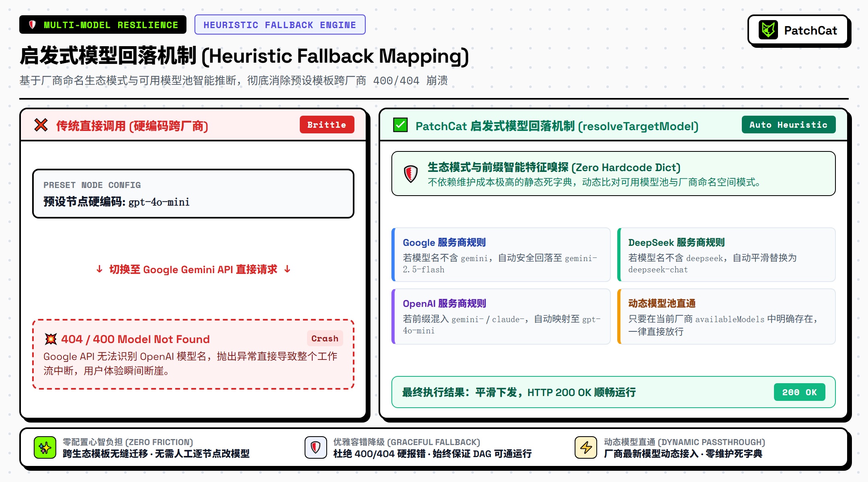Screen dimensions: 868x482
Task: Click the lightning bolt icon beside 动态模型直通
Action: point(586,447)
